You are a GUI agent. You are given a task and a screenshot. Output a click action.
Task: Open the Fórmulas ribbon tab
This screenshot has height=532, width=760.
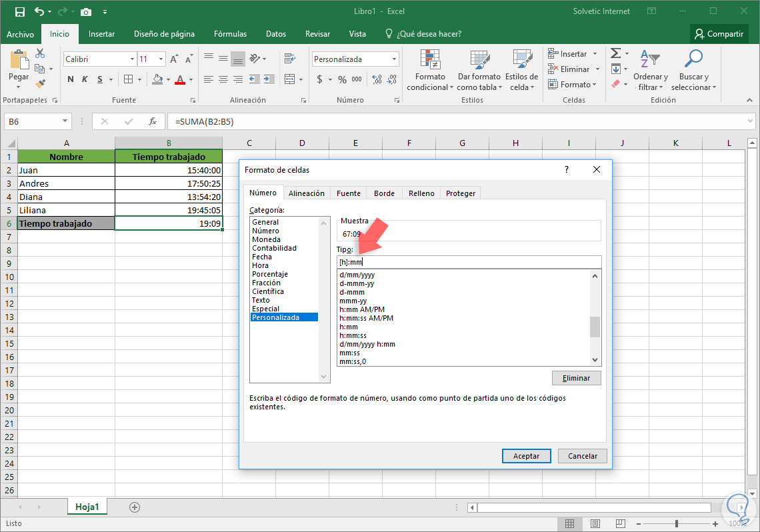(230, 34)
